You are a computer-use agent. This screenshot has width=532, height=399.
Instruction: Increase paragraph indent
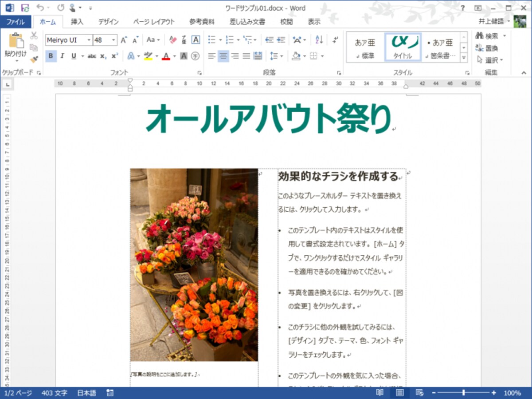tap(281, 40)
